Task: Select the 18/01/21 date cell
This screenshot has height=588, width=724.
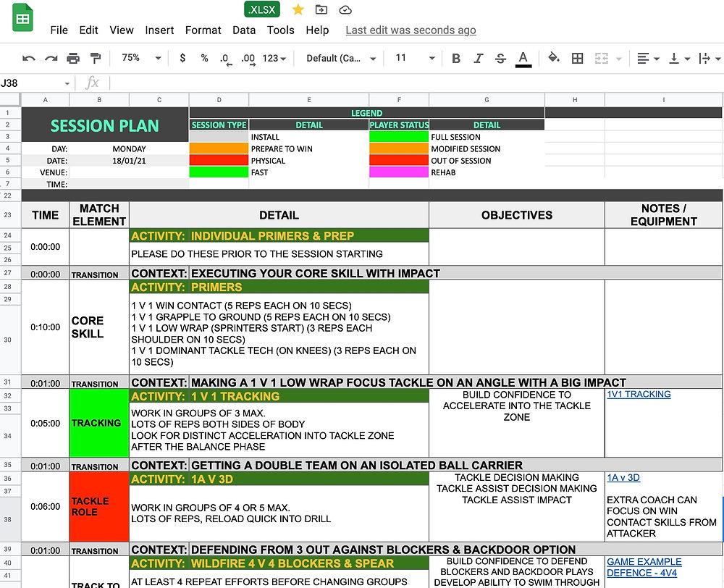Action: pyautogui.click(x=129, y=161)
